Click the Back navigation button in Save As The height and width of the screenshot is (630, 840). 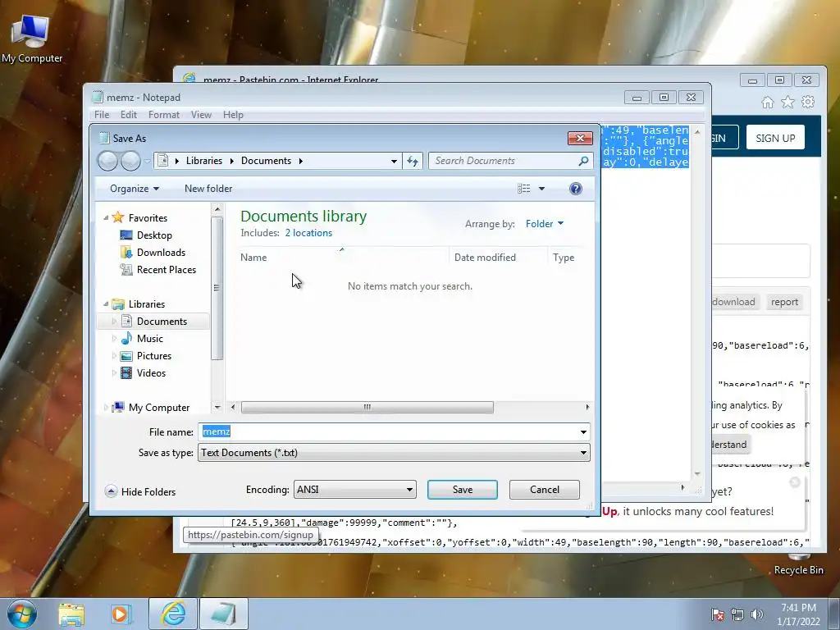[x=107, y=161]
